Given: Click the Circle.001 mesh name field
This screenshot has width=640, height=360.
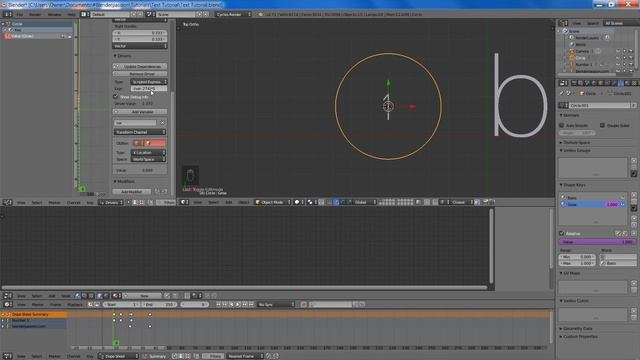Looking at the screenshot, I should 599,105.
